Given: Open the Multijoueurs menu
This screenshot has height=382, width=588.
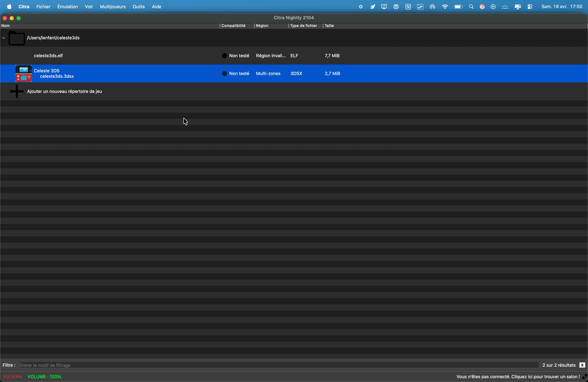Looking at the screenshot, I should (x=113, y=7).
